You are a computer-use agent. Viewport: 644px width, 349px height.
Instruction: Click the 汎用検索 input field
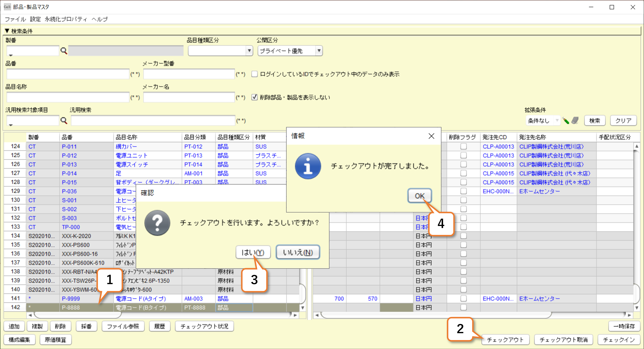pyautogui.click(x=153, y=121)
